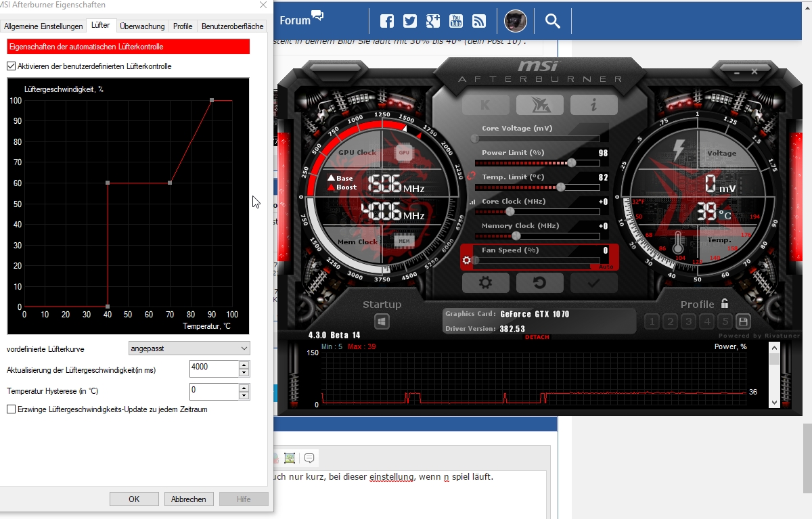The height and width of the screenshot is (519, 812).
Task: Click the thermometer icon in temperature gauge
Action: [679, 242]
